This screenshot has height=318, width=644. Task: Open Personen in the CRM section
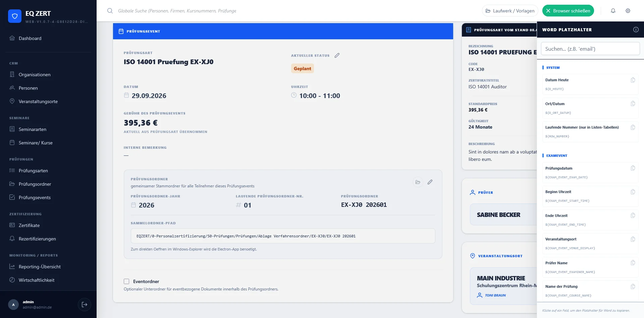[48, 88]
